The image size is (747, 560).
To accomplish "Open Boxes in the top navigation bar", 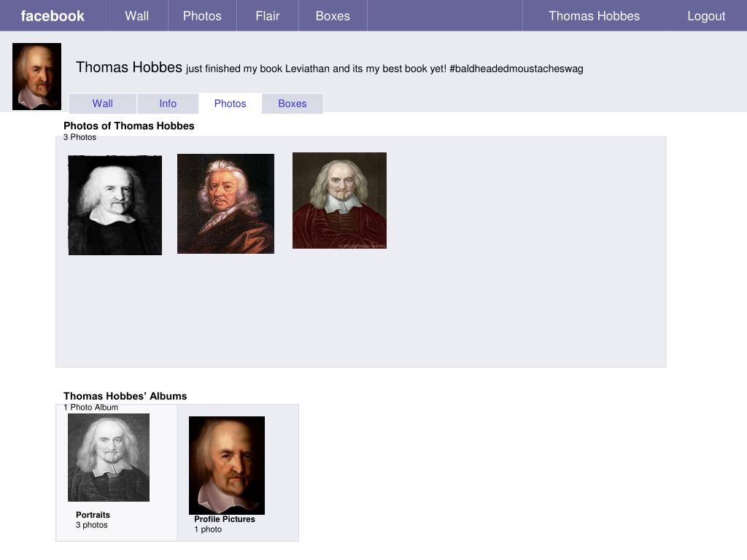I will [x=333, y=16].
